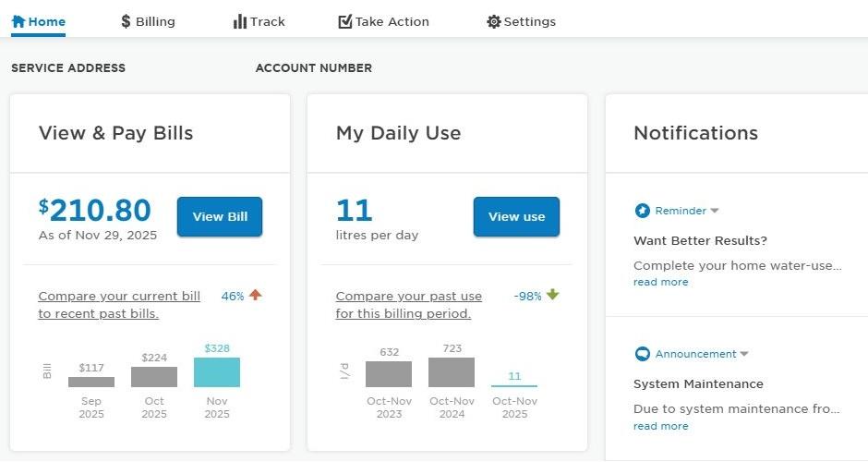Click the Take Action checkbox icon

[x=345, y=21]
